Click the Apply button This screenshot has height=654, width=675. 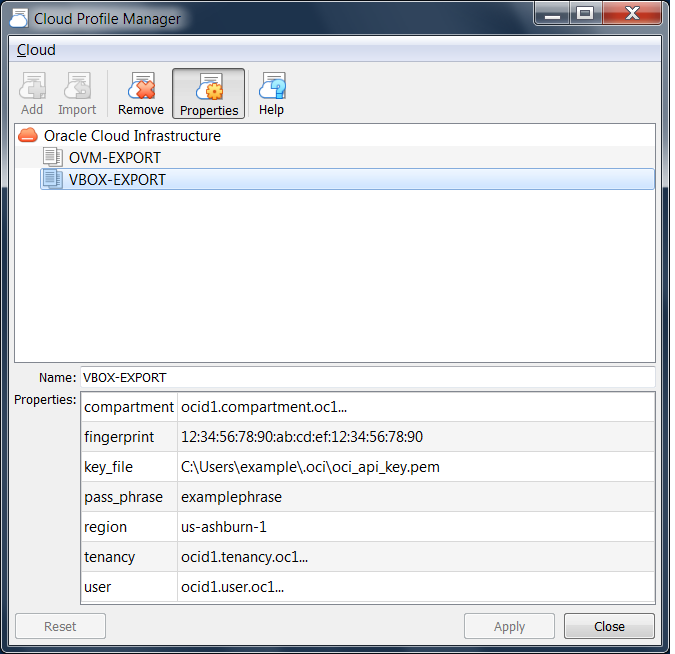tap(509, 626)
